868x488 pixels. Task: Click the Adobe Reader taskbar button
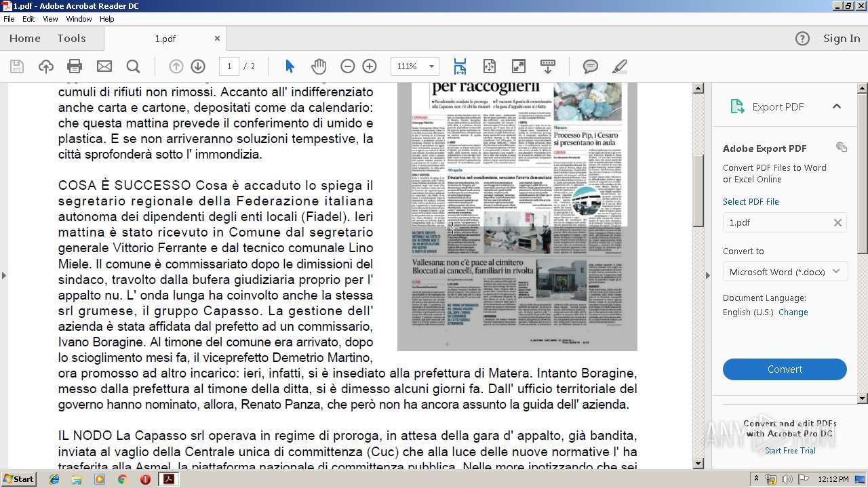coord(168,479)
